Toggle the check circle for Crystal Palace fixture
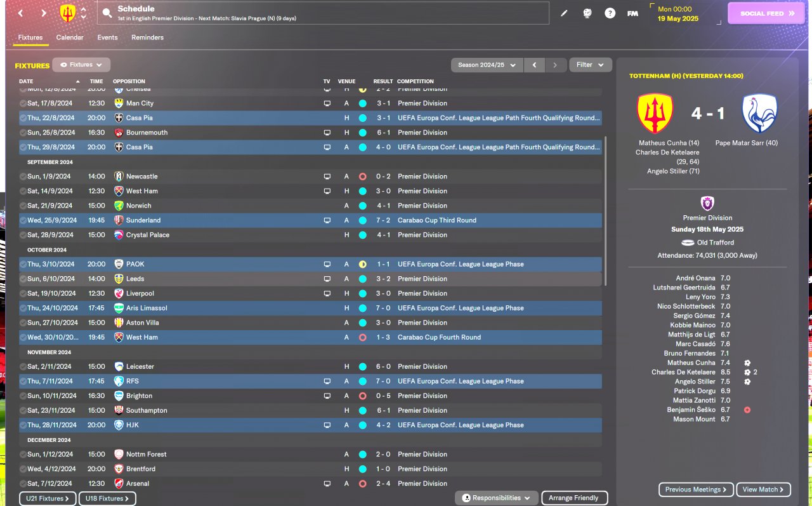 [x=23, y=235]
